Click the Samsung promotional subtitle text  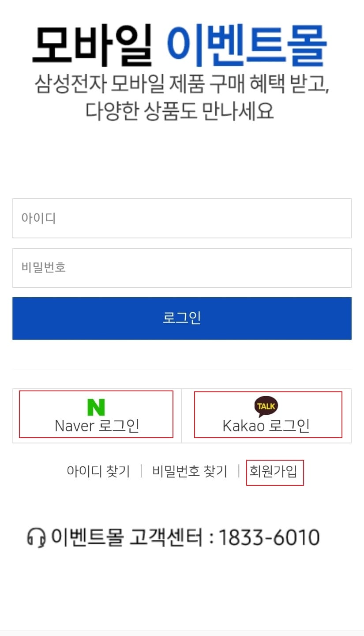[x=182, y=98]
